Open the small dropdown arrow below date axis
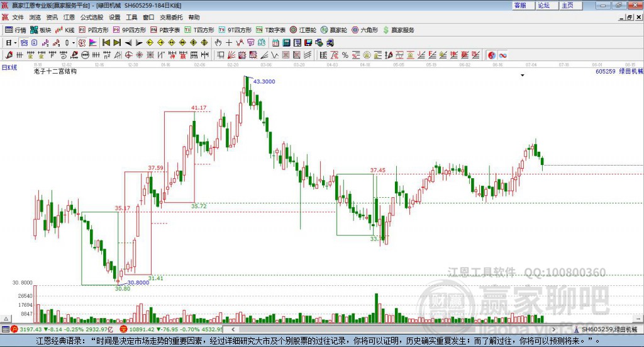The width and height of the screenshot is (644, 347). tap(523, 76)
